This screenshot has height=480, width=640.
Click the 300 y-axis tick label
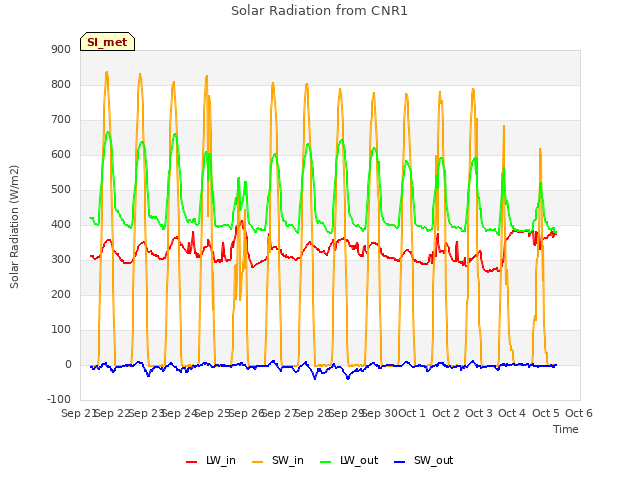tap(61, 260)
